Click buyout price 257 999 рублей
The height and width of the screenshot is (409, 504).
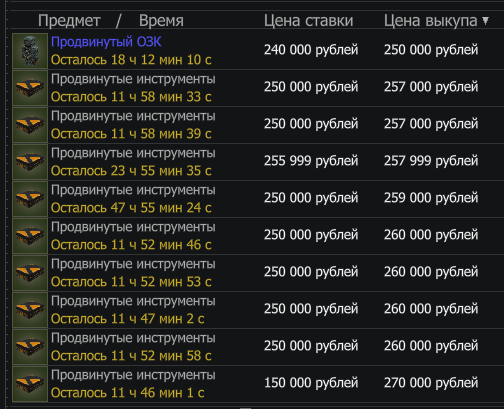tap(431, 161)
